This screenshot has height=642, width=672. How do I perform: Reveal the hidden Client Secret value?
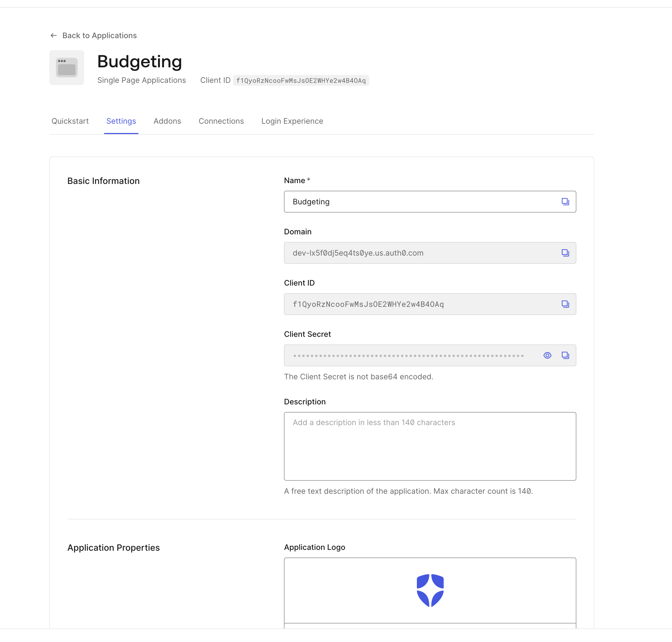(547, 355)
